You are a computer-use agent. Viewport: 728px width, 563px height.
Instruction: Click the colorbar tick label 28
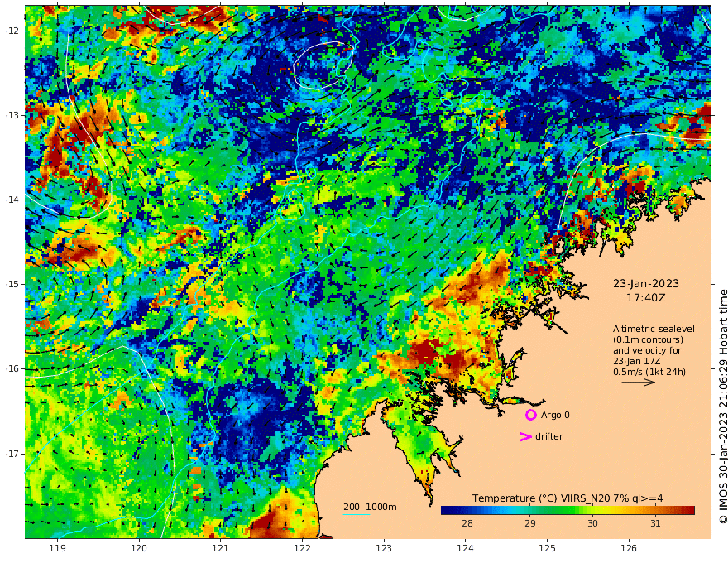[467, 523]
